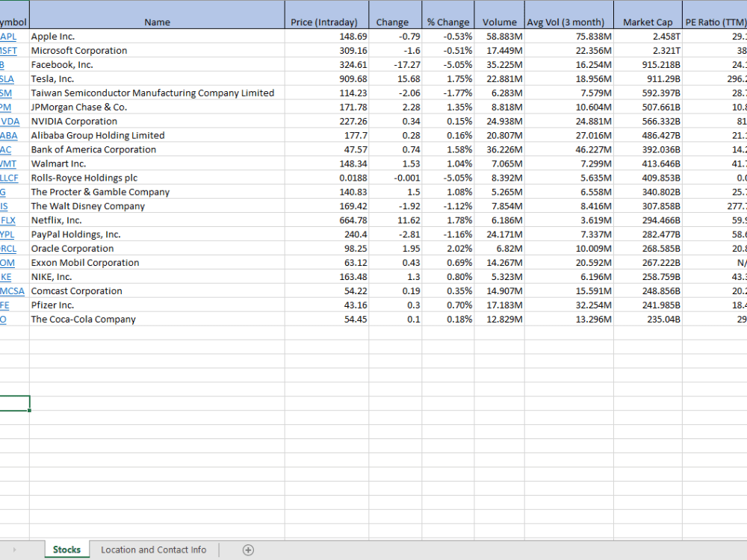Open the Oracle ORCL ticker link
Viewport: 747px width, 560px height.
click(x=8, y=249)
